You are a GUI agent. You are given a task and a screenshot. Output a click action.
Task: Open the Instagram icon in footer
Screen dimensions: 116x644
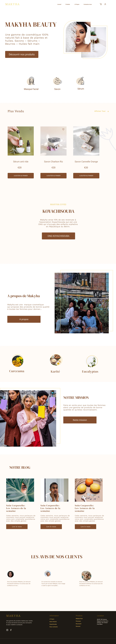click(7, 630)
